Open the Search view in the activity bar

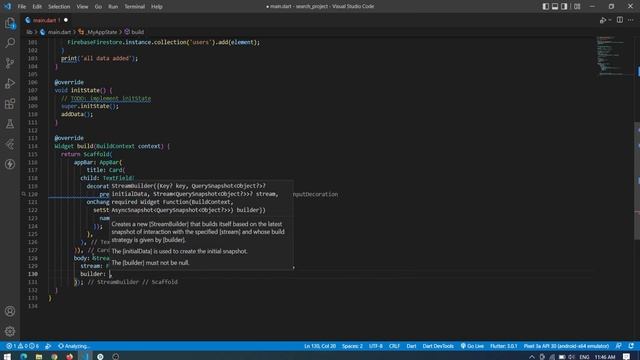coord(10,43)
